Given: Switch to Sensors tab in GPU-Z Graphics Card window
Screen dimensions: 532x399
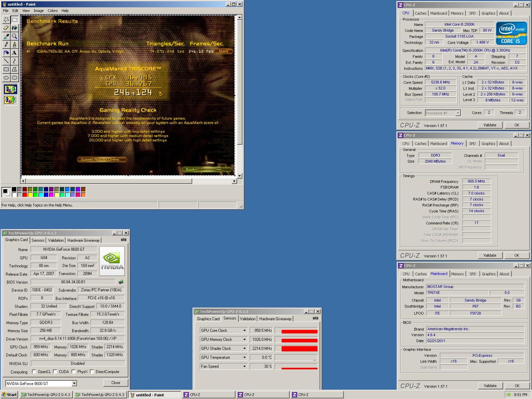Looking at the screenshot, I should click(38, 240).
